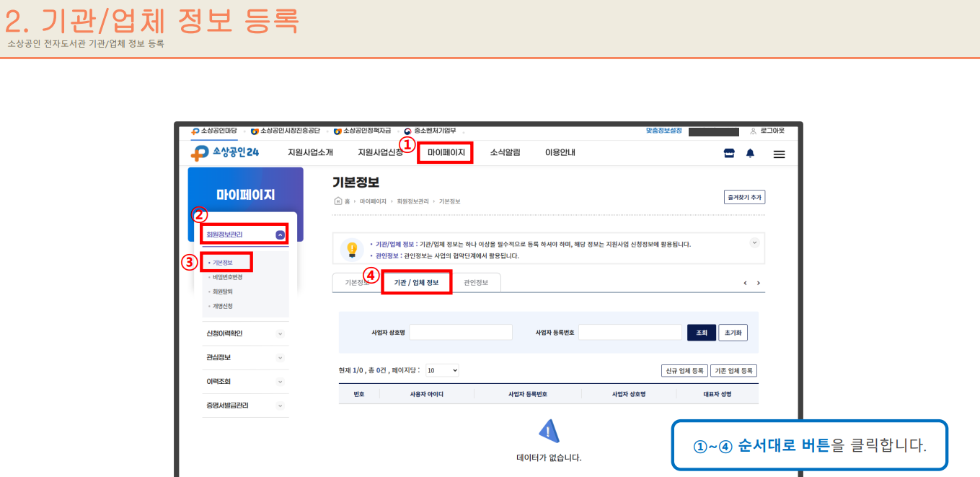Collapse the info notice box chevron

tap(755, 242)
